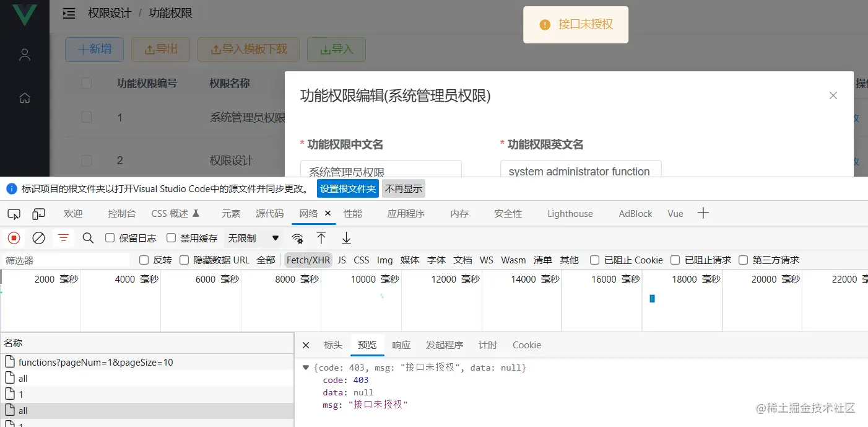Image resolution: width=868 pixels, height=427 pixels.
Task: Click the 筛选器 filter input
Action: pos(66,260)
